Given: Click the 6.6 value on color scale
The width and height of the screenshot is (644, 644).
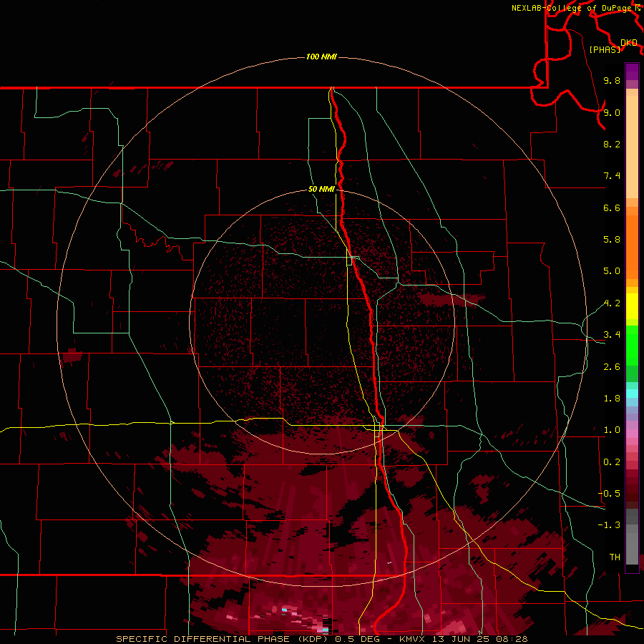Looking at the screenshot, I should [612, 208].
